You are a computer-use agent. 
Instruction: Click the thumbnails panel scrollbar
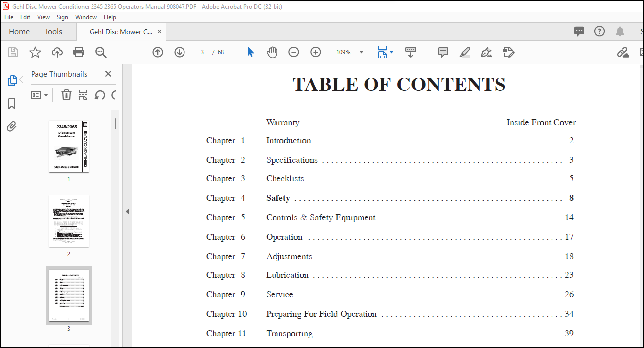point(115,124)
